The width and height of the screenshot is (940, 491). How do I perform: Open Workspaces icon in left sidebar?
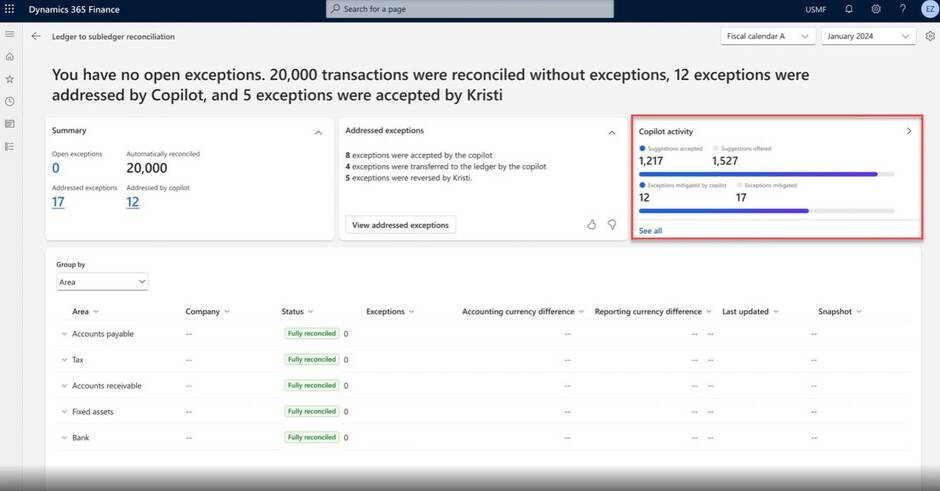coord(10,124)
